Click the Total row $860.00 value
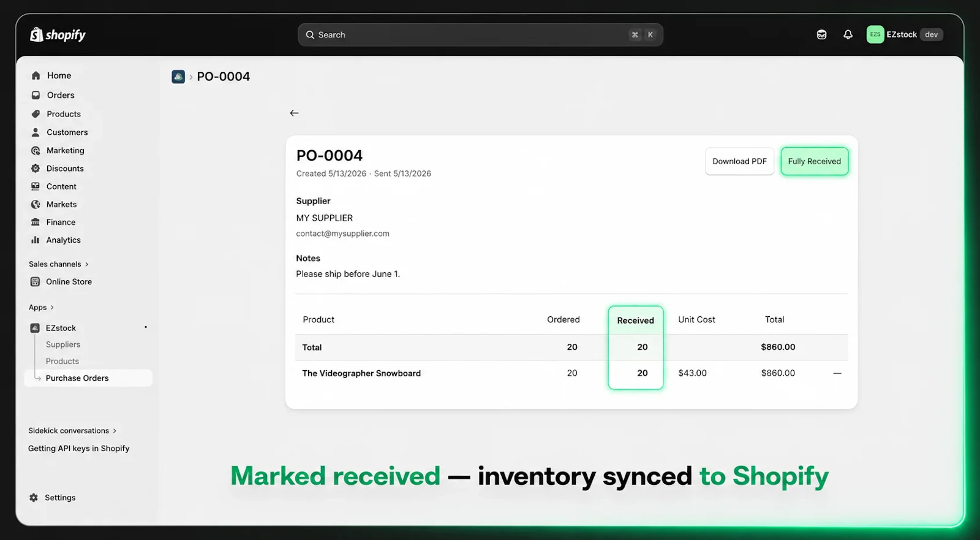The image size is (980, 540). tap(778, 348)
